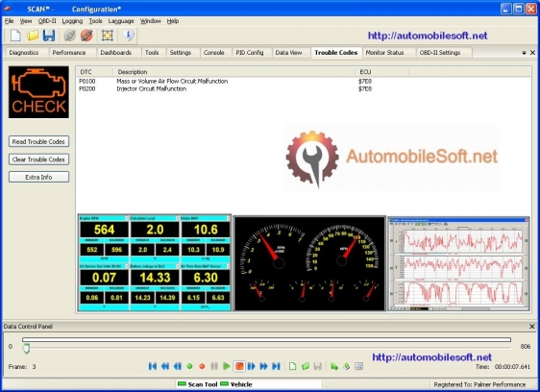Open the Language menu

pos(121,21)
